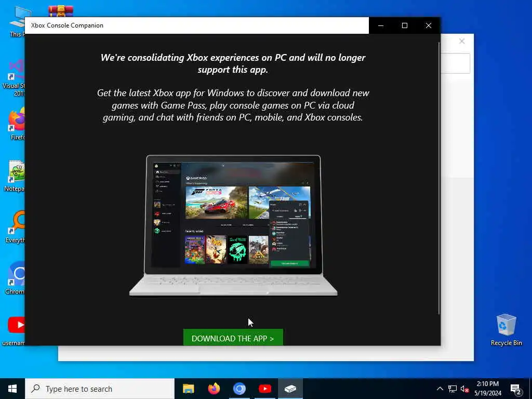
Task: Select the Xbox Console Companion taskbar icon
Action: tap(290, 389)
